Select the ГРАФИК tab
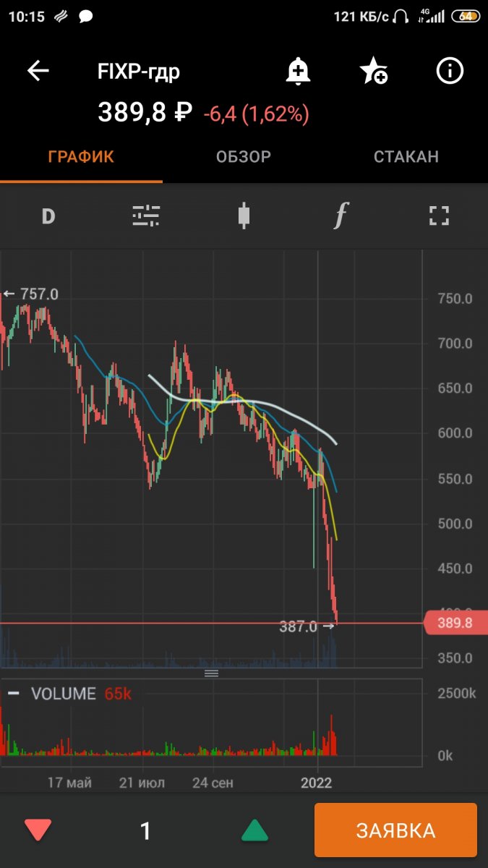 click(x=81, y=157)
